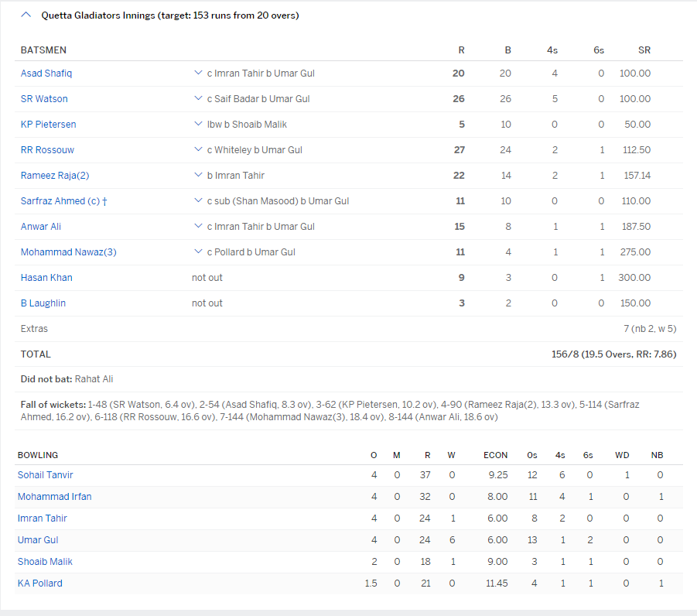Image resolution: width=697 pixels, height=616 pixels.
Task: Open KA Pollard's bowler link
Action: click(x=40, y=583)
